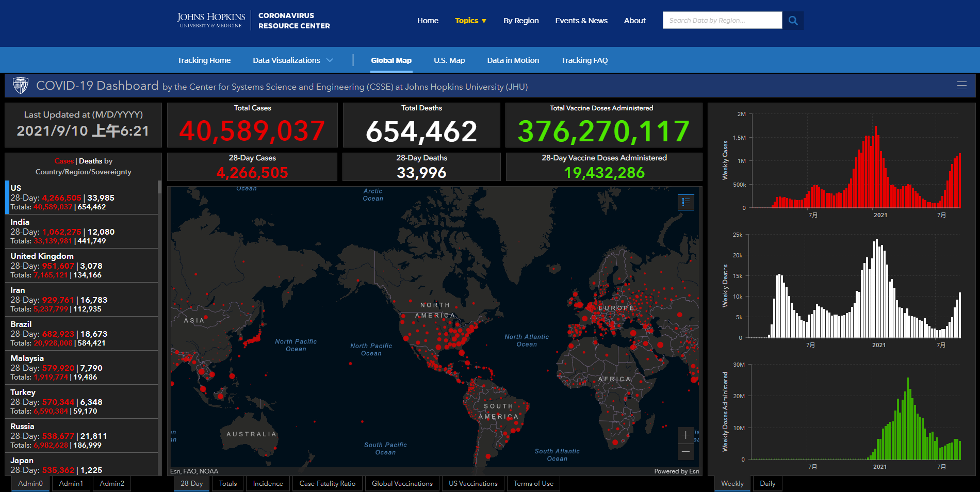Open the dashboard hamburger menu
Viewport: 980px width, 492px height.
pyautogui.click(x=961, y=86)
